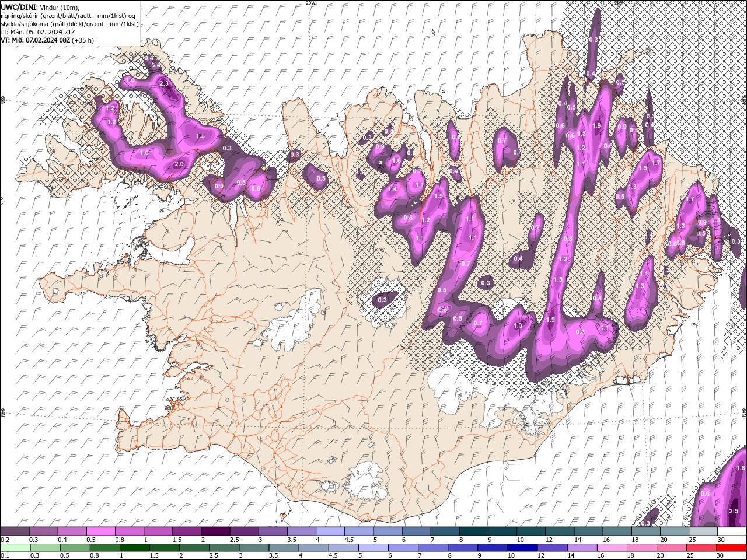Screen dimensions: 747x560
Task: Click the '16' label in the snow legend
Action: tap(606, 540)
